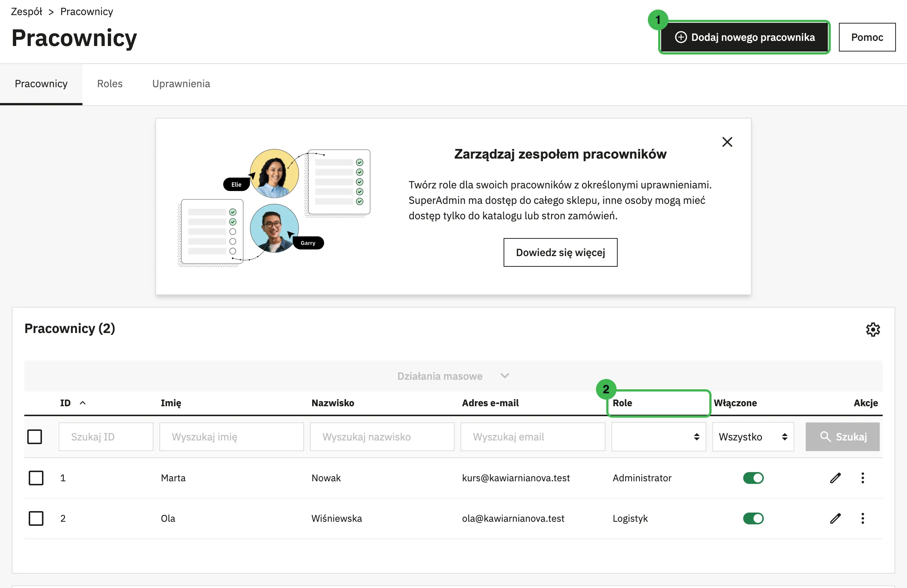The width and height of the screenshot is (907, 588).
Task: Click the Szukaj search button
Action: click(x=842, y=437)
